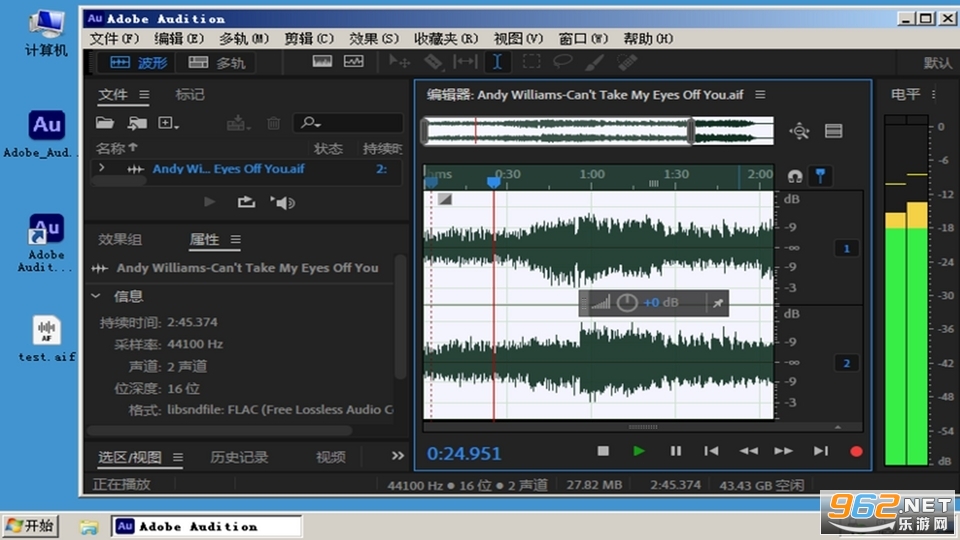Click the green Play button
960x540 pixels.
point(639,451)
